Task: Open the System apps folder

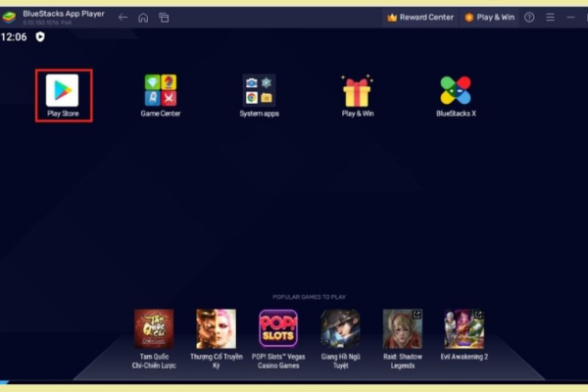Action: [x=259, y=95]
